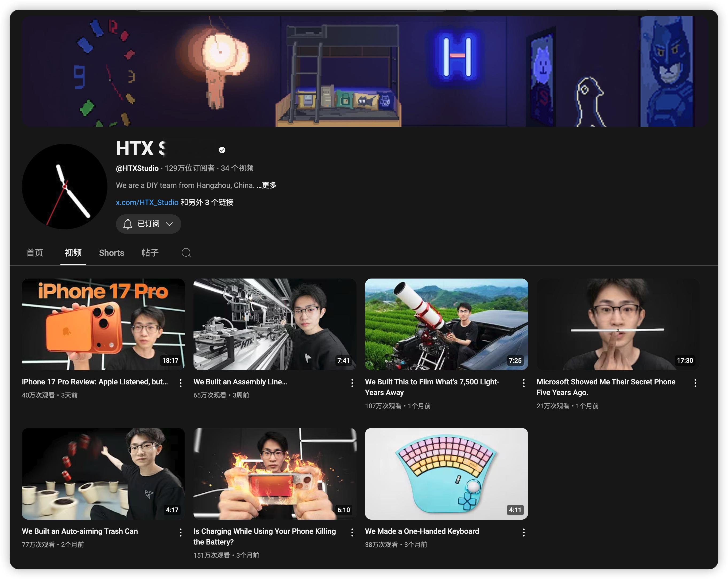Image resolution: width=728 pixels, height=579 pixels.
Task: Open options menu for Charging While Using Phone video
Action: 352,532
